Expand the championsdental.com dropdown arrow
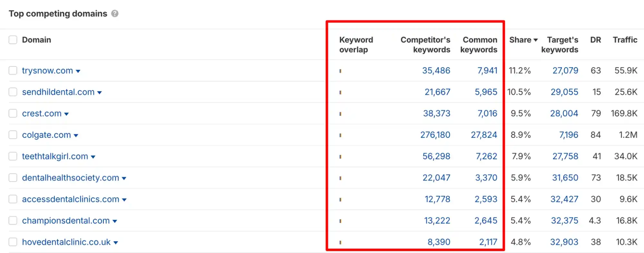This screenshot has width=644, height=253. [x=115, y=221]
